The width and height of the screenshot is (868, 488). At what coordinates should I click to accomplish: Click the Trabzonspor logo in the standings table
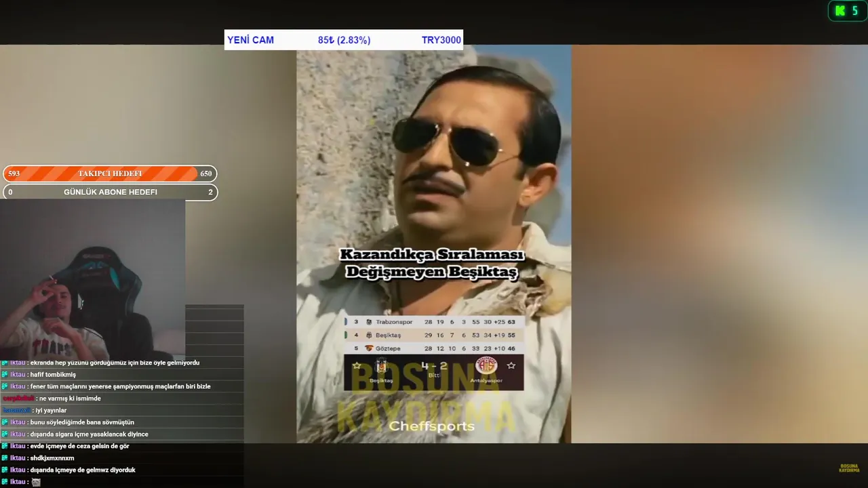click(x=369, y=322)
